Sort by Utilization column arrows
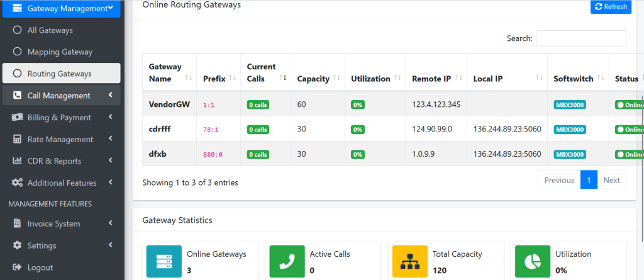This screenshot has width=644, height=280. tap(397, 78)
